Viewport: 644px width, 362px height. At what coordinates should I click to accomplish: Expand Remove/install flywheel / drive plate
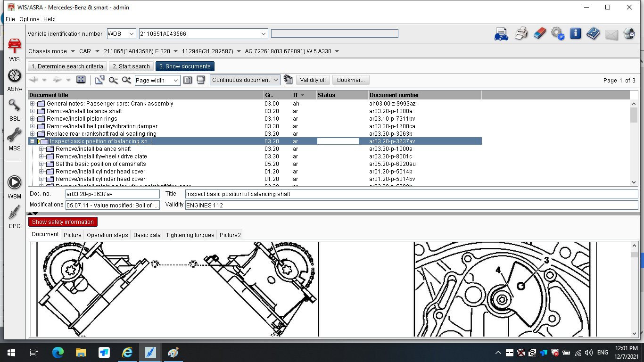pos(41,156)
